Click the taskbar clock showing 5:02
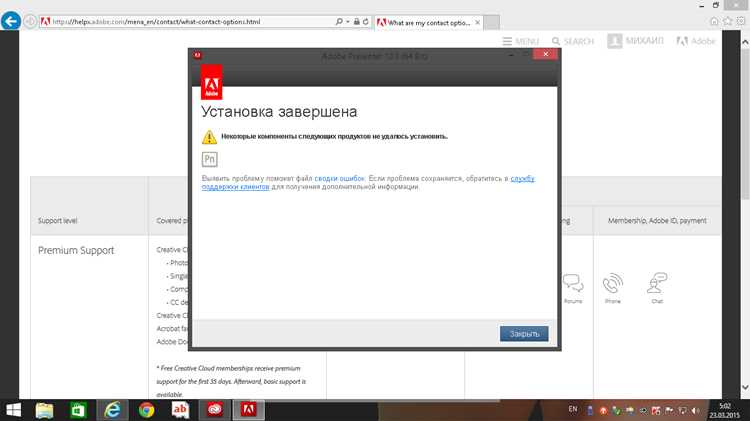 725,410
